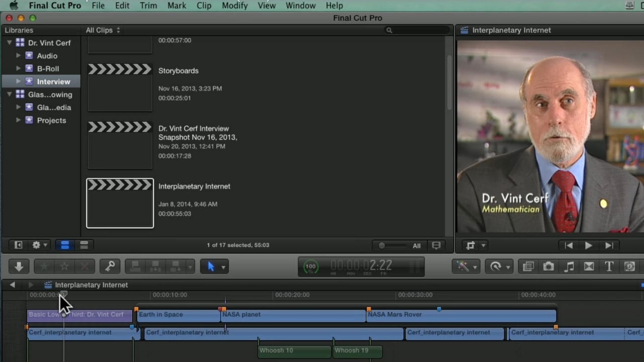Show the Transitions browser

[589, 266]
